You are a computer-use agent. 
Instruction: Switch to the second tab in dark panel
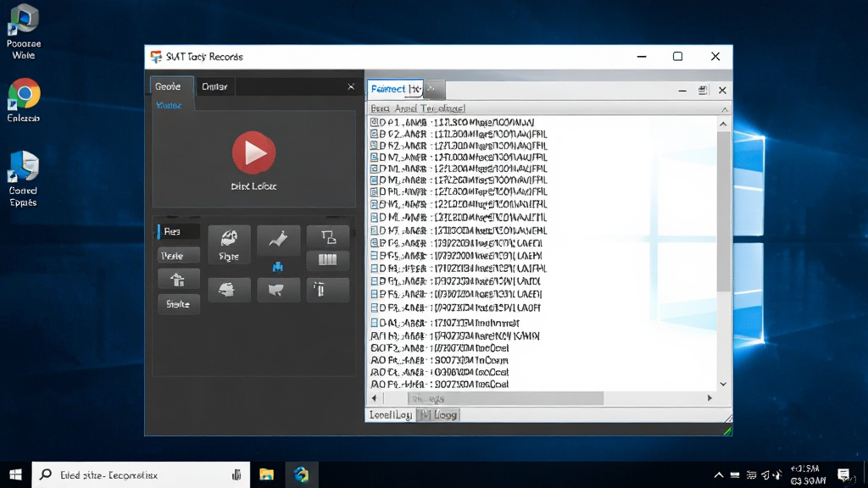[x=214, y=86]
